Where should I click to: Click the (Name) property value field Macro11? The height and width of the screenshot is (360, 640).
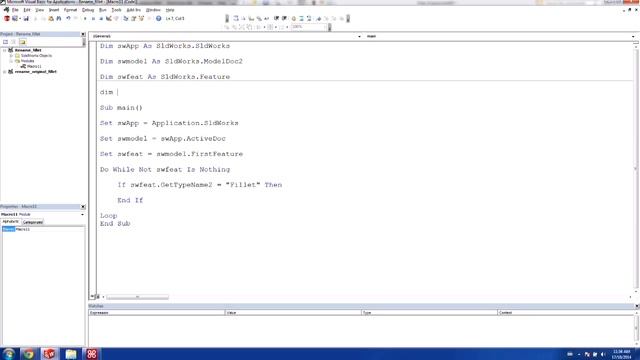click(x=49, y=229)
